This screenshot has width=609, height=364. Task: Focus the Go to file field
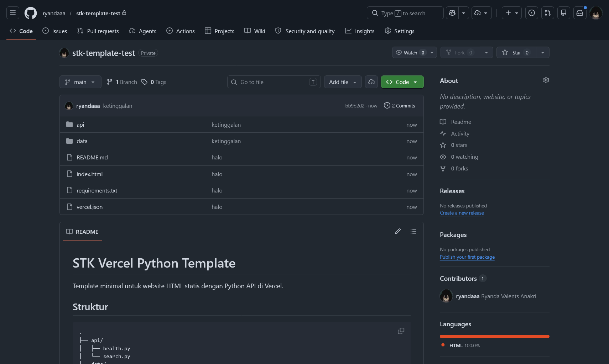274,82
